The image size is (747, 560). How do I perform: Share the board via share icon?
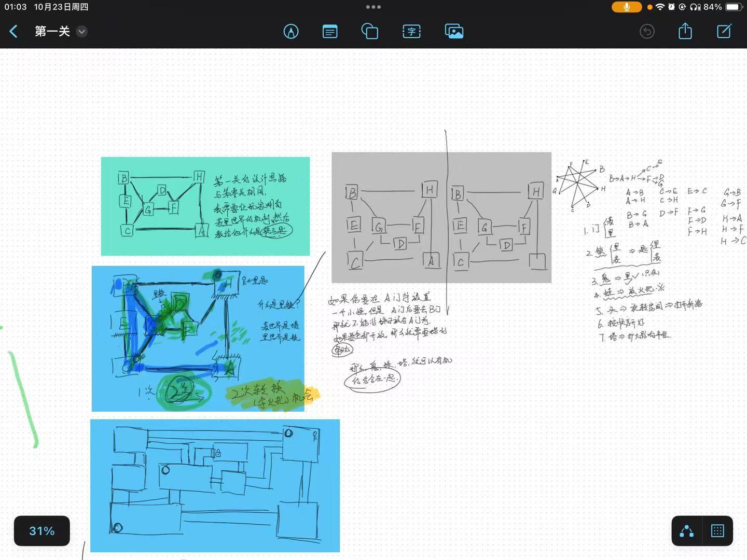[685, 31]
